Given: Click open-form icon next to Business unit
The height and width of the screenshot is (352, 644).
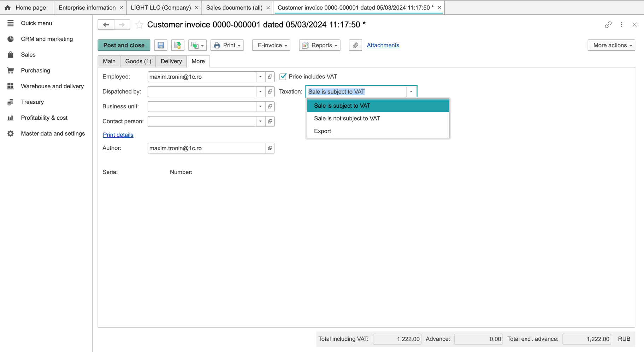Looking at the screenshot, I should coord(270,106).
